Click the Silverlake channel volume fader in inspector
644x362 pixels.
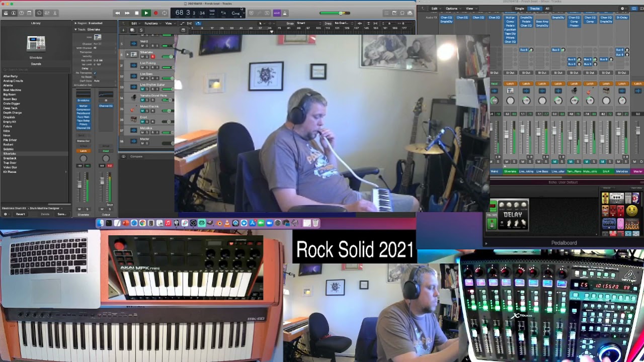coord(79,185)
